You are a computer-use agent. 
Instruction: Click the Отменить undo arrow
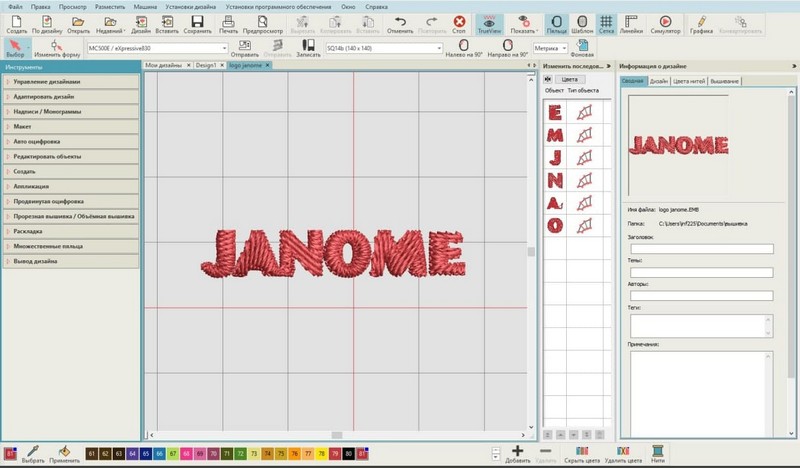point(400,24)
